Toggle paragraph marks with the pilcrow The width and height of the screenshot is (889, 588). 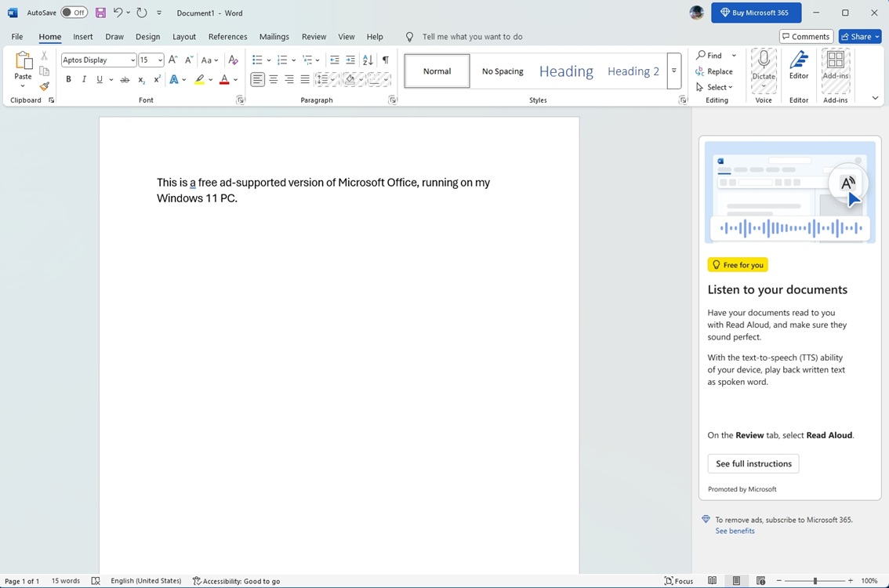pos(385,60)
